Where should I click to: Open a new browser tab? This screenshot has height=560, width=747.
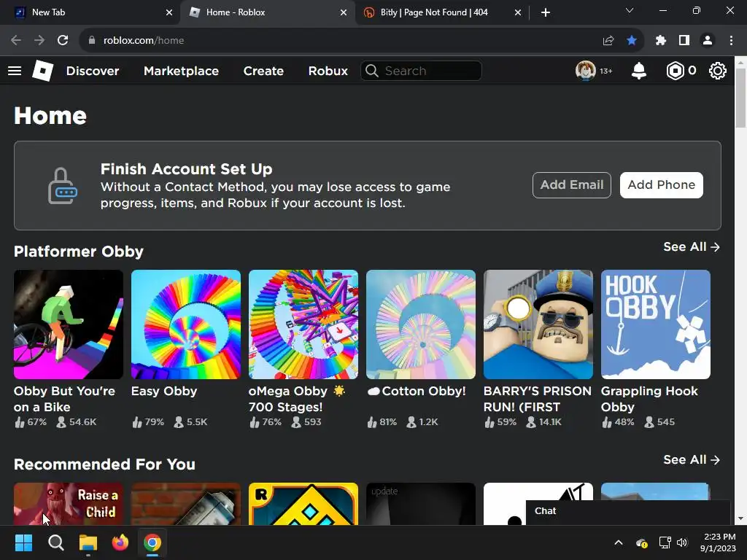[x=546, y=12]
